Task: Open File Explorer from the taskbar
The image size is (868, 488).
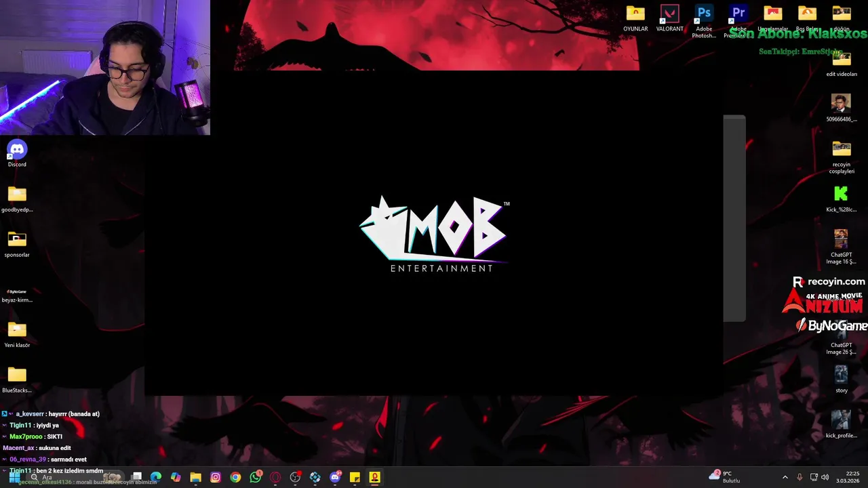Action: point(195,477)
